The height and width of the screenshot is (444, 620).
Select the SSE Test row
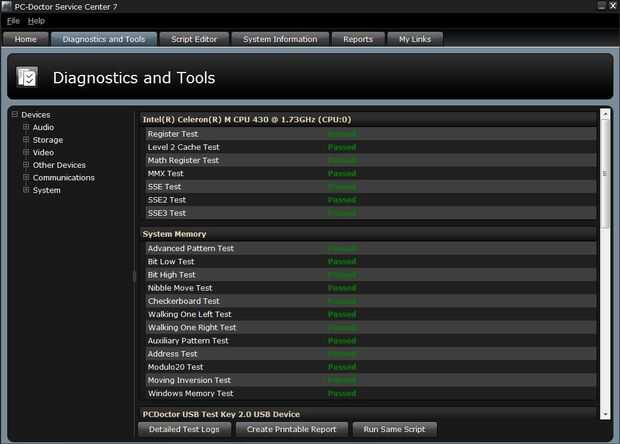click(370, 187)
